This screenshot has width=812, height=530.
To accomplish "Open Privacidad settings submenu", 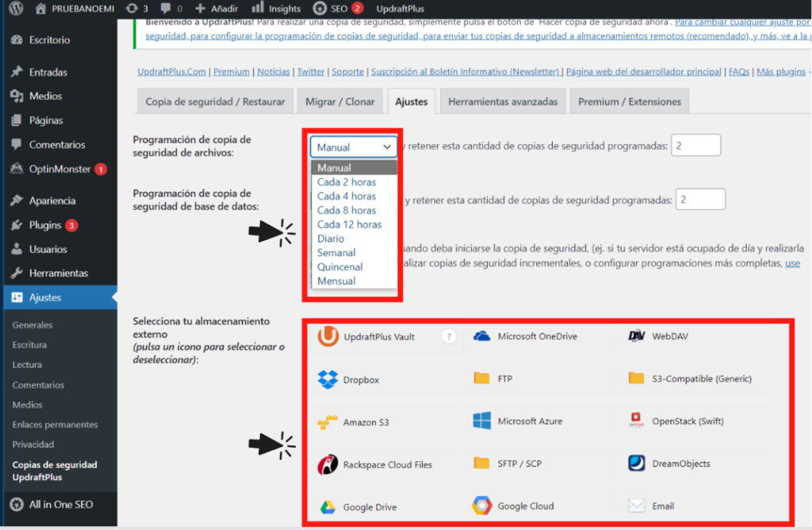I will click(x=33, y=444).
